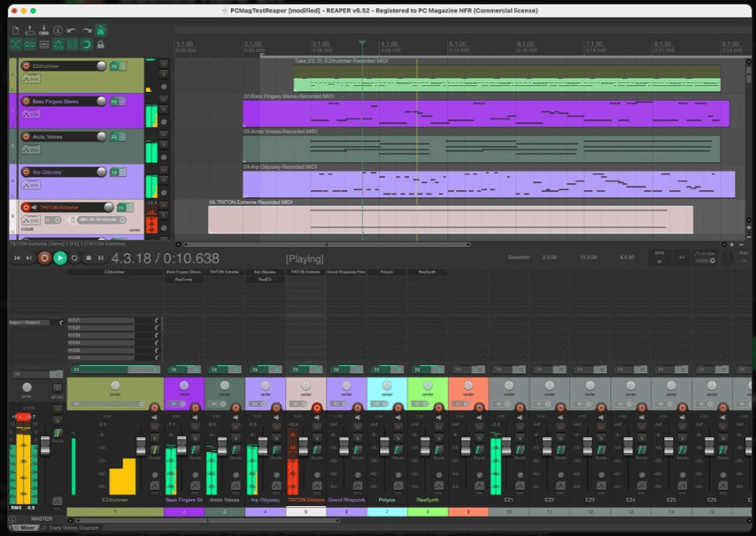Click the EZdrummer mixer volume fader

click(x=141, y=446)
